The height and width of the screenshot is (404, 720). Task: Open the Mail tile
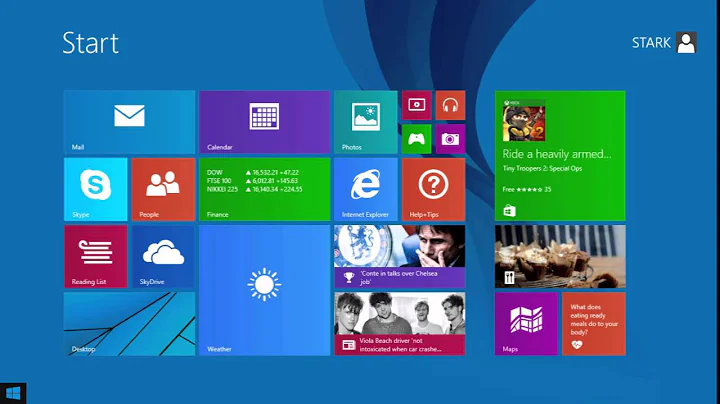129,122
